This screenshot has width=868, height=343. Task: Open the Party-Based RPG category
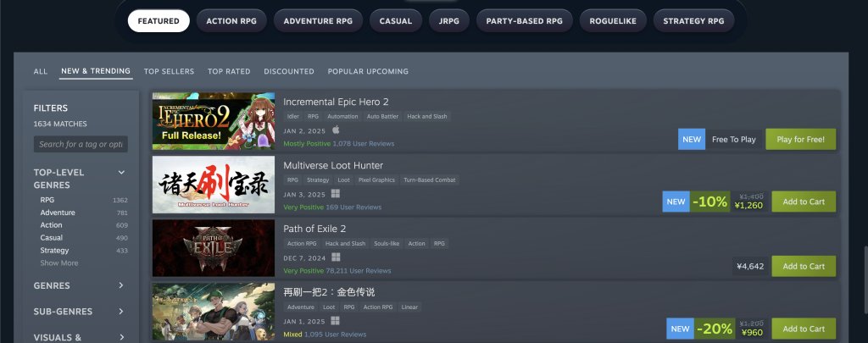point(524,21)
